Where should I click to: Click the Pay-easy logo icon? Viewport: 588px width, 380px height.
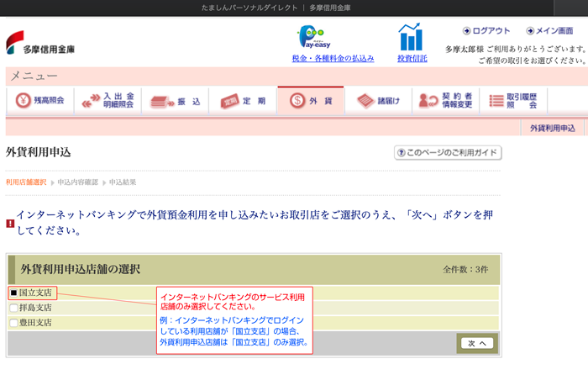(313, 37)
